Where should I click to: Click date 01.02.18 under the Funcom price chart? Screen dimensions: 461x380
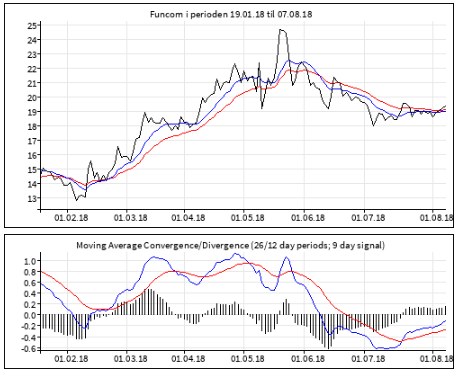(x=71, y=218)
